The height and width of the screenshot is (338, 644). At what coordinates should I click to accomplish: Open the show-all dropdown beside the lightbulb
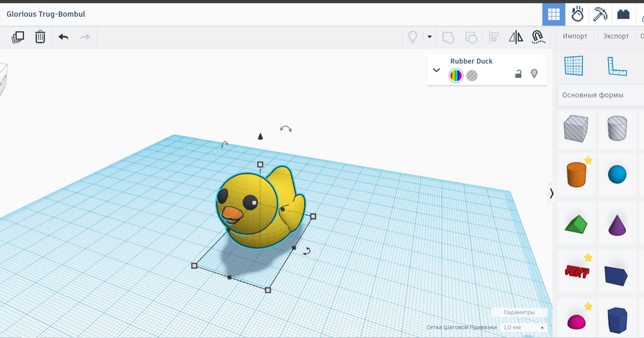pos(429,36)
